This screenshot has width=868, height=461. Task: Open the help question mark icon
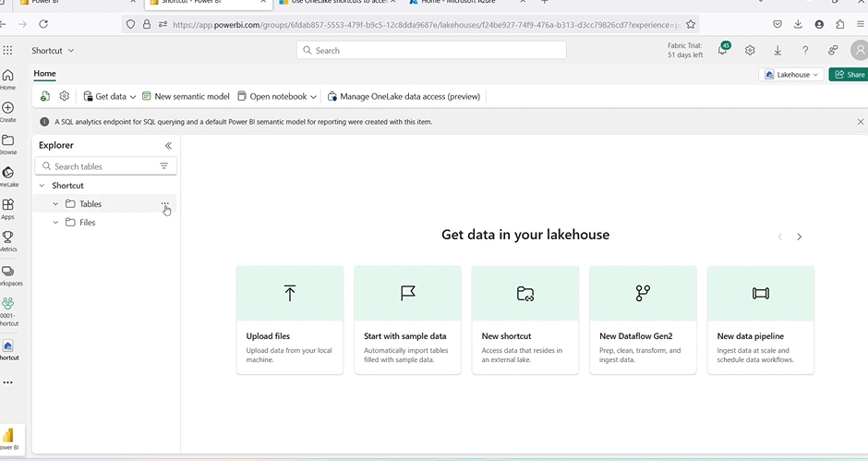(805, 51)
